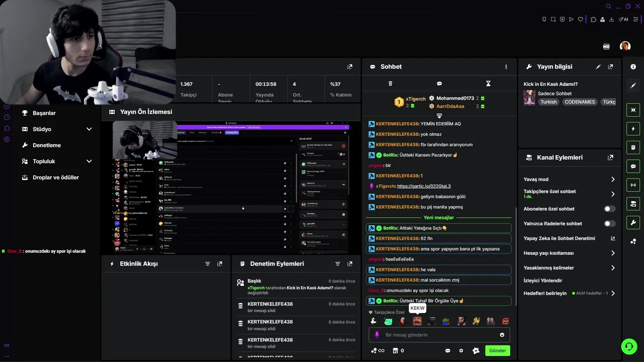Expand Yavaş mod settings

[x=612, y=179]
